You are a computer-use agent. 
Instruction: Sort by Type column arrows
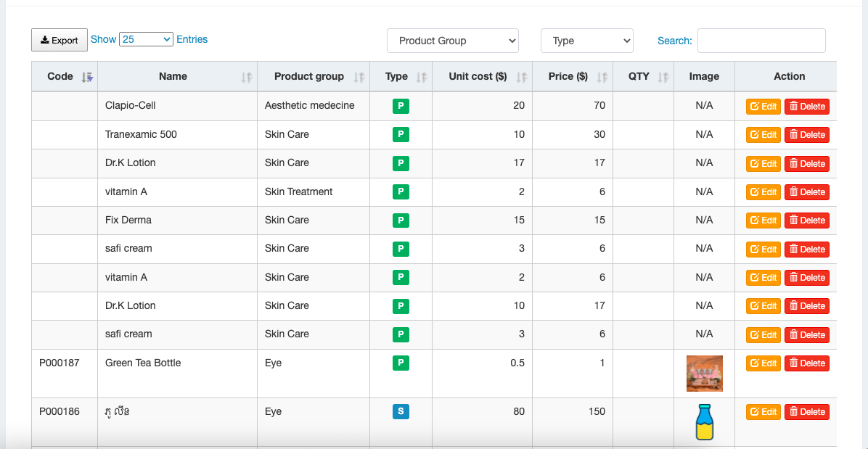coord(422,78)
